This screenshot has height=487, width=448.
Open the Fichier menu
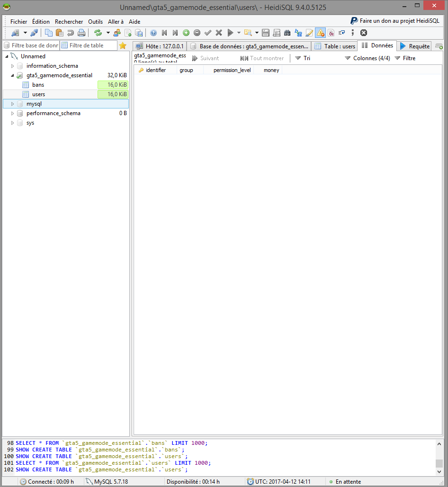[x=18, y=21]
